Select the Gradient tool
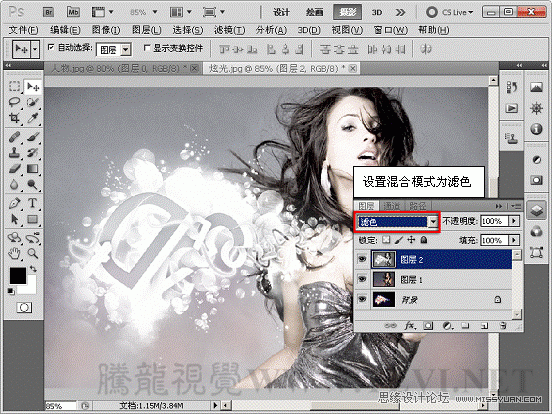Viewport: 552px width, 414px height. coord(33,169)
